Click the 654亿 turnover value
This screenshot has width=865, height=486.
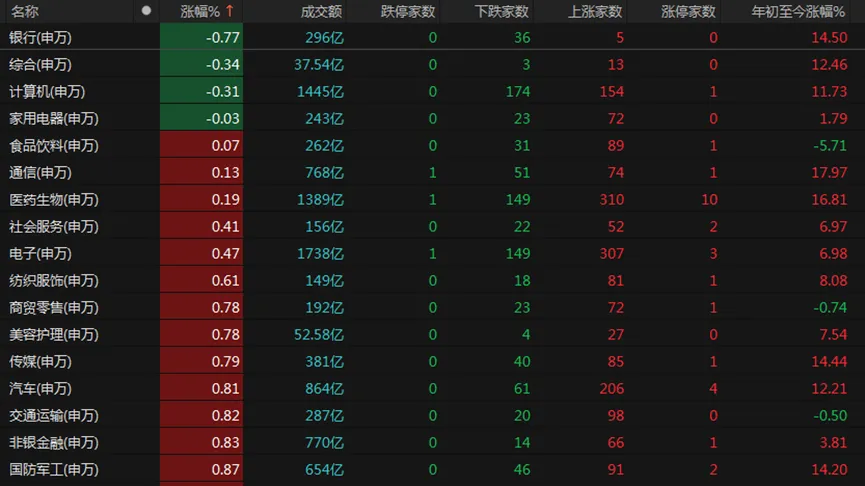pos(324,470)
